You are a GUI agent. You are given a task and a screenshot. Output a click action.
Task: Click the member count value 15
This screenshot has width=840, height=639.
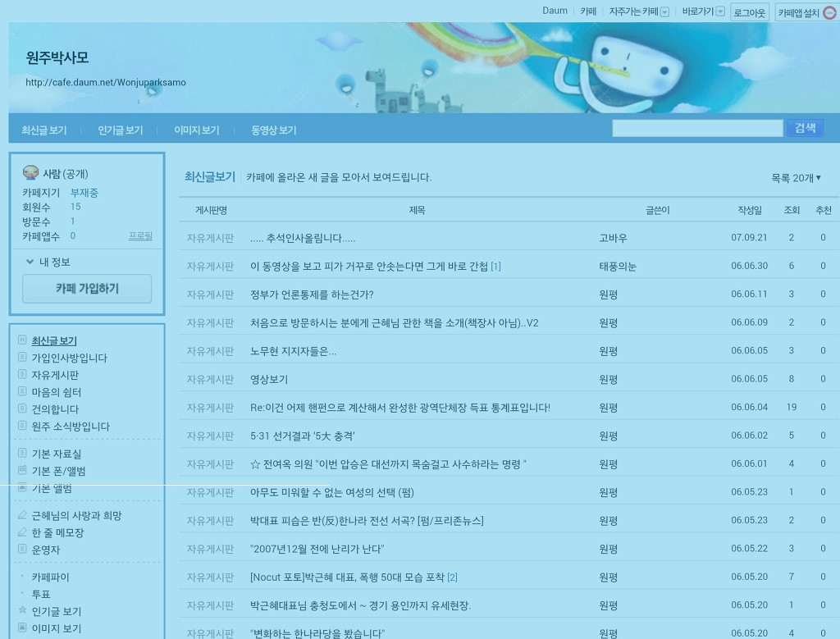[75, 207]
